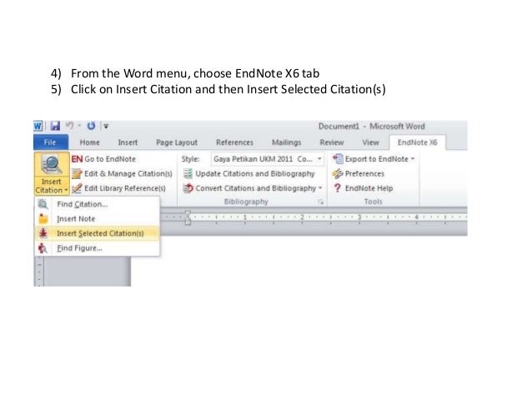Open the Page Layout tab
Image resolution: width=532 pixels, height=399 pixels.
tap(177, 142)
